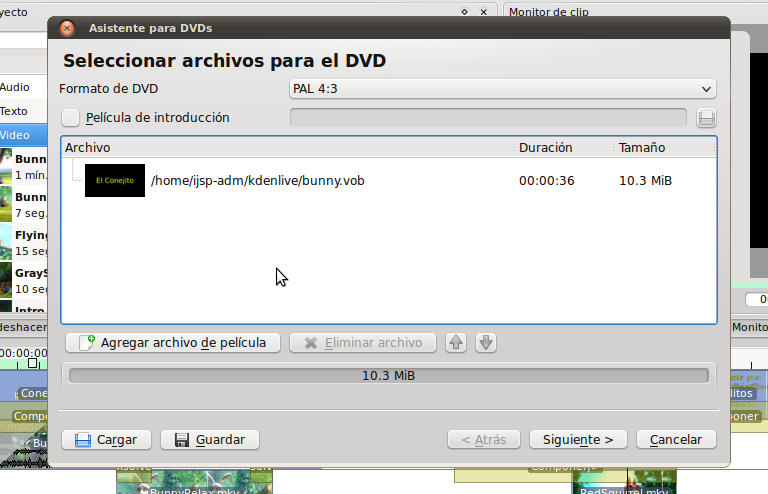Image resolution: width=768 pixels, height=494 pixels.
Task: Open the Formato de DVD dropdown
Action: 503,89
